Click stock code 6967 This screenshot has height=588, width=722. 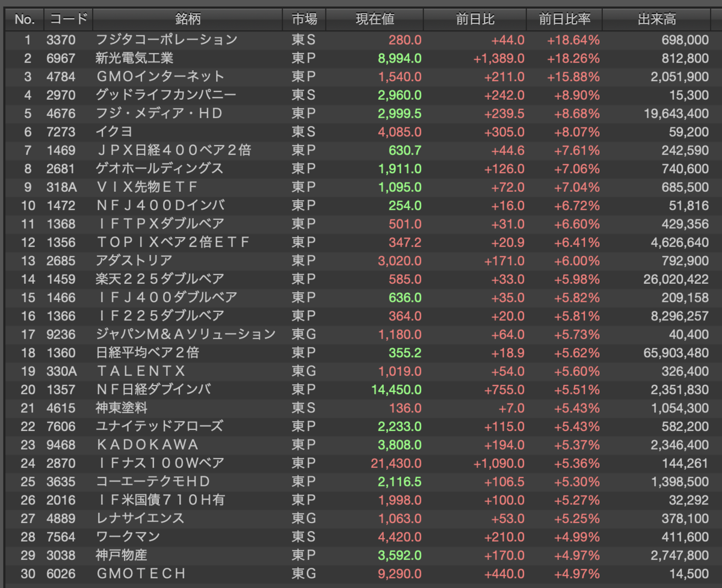coord(61,58)
